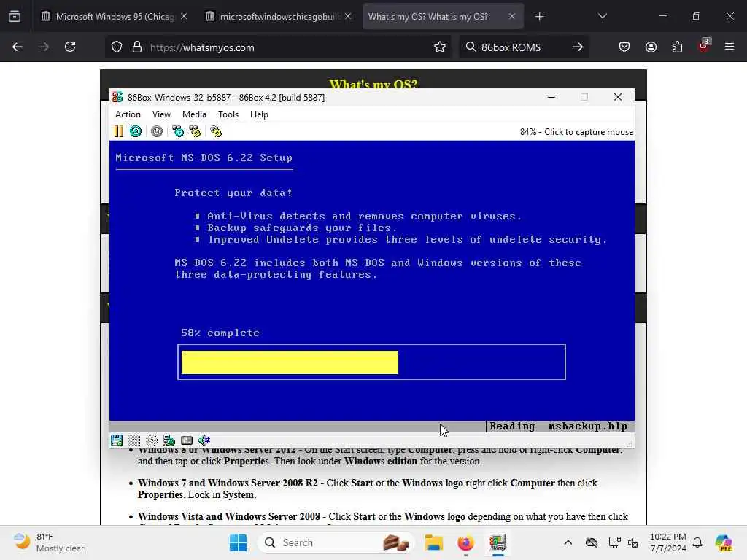Go back to previous page
747x560 pixels.
tap(18, 47)
